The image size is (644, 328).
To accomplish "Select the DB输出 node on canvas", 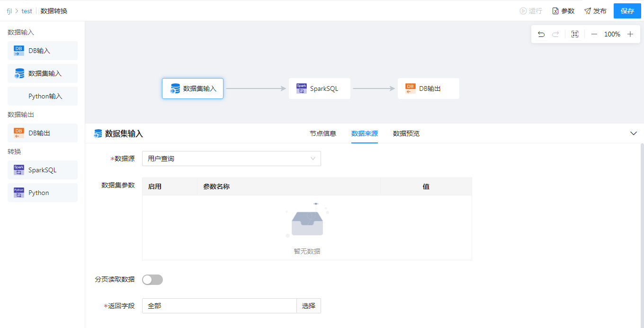I will coord(428,89).
